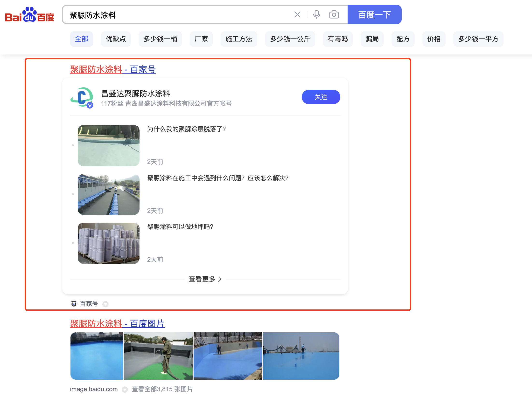Open the worker spraying green coating image
The width and height of the screenshot is (532, 397).
[x=158, y=356]
